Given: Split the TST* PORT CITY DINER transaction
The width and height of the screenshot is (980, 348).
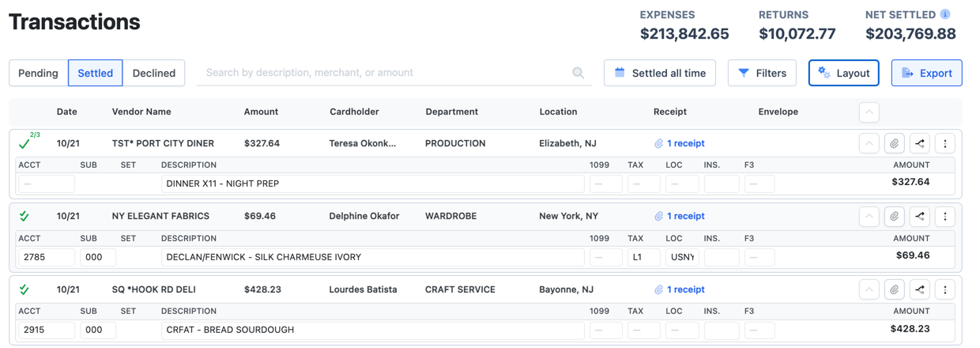Looking at the screenshot, I should coord(919,144).
